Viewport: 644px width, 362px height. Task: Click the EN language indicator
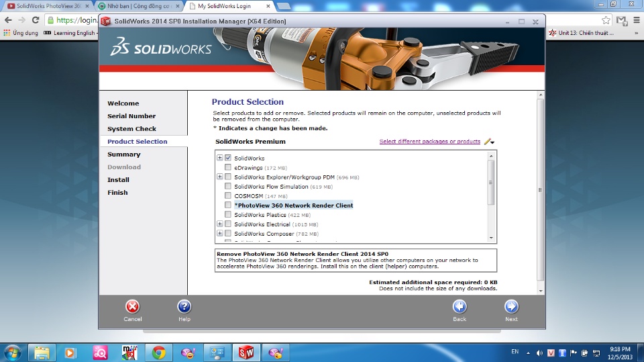point(515,352)
